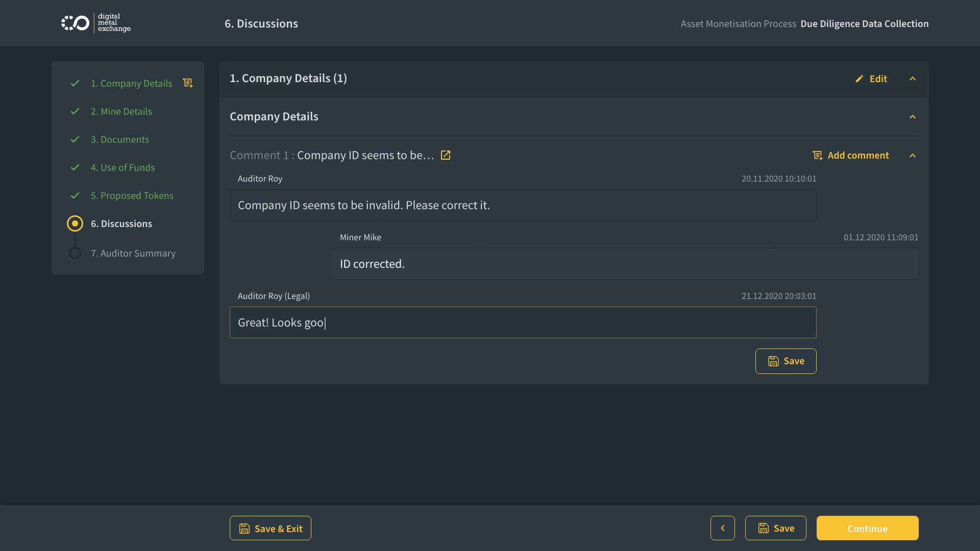This screenshot has width=980, height=551.
Task: Click the comment icon beside Company Details step
Action: 188,83
